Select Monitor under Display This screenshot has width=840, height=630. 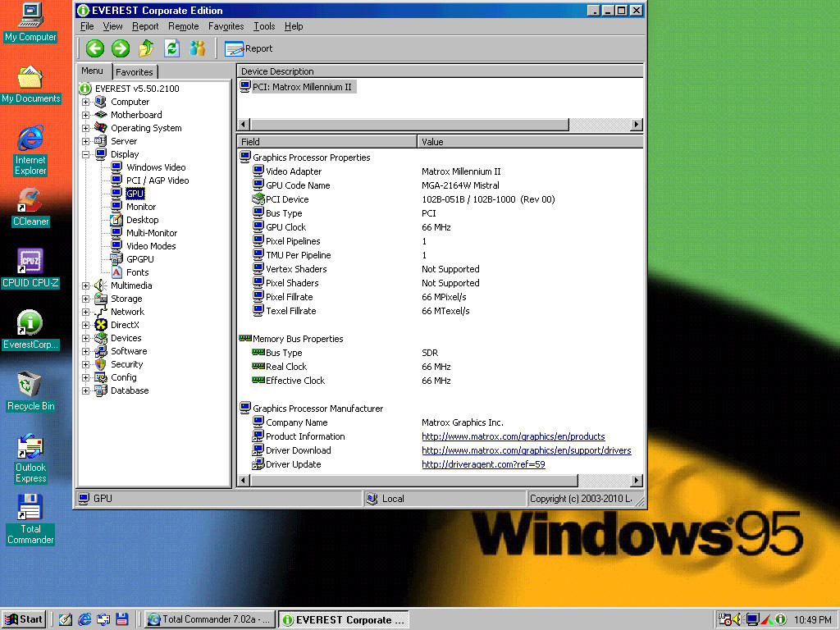(x=141, y=207)
